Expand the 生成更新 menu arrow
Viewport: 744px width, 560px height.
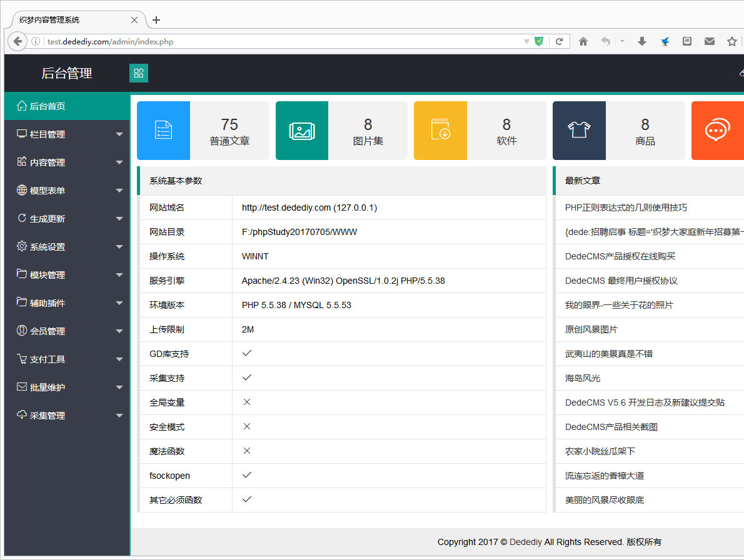pyautogui.click(x=119, y=219)
